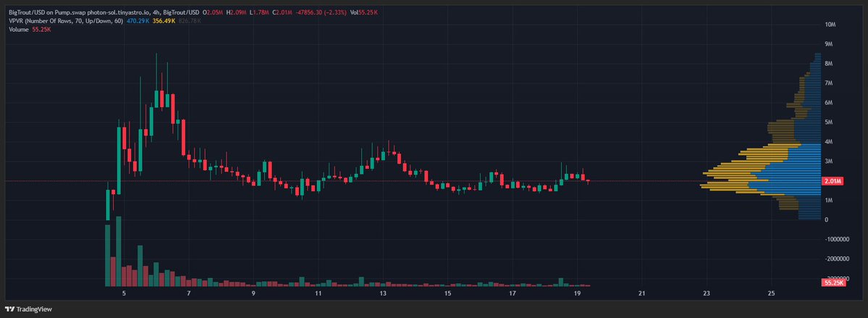Screen dimensions: 868x318
Task: Click date 21 on the time axis
Action: point(642,293)
